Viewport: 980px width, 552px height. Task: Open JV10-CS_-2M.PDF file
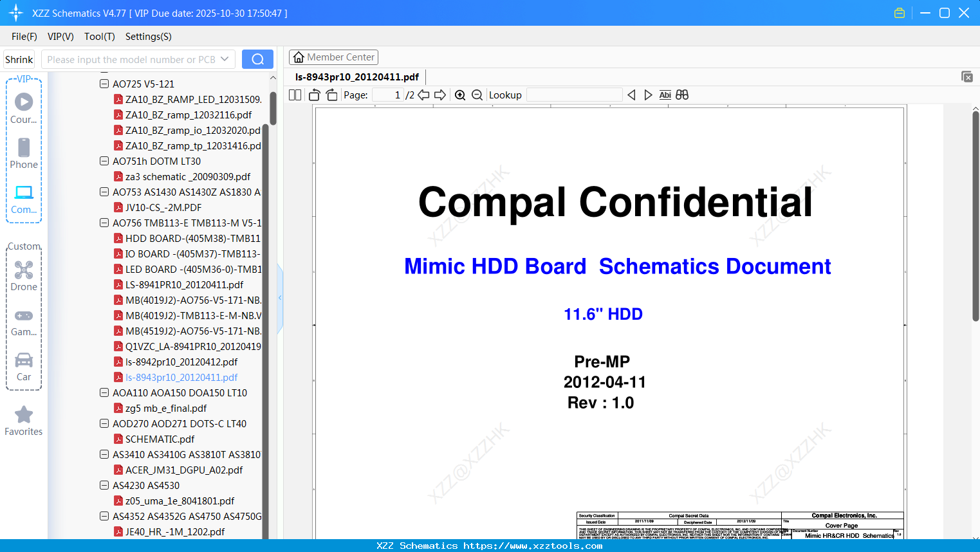pyautogui.click(x=158, y=207)
